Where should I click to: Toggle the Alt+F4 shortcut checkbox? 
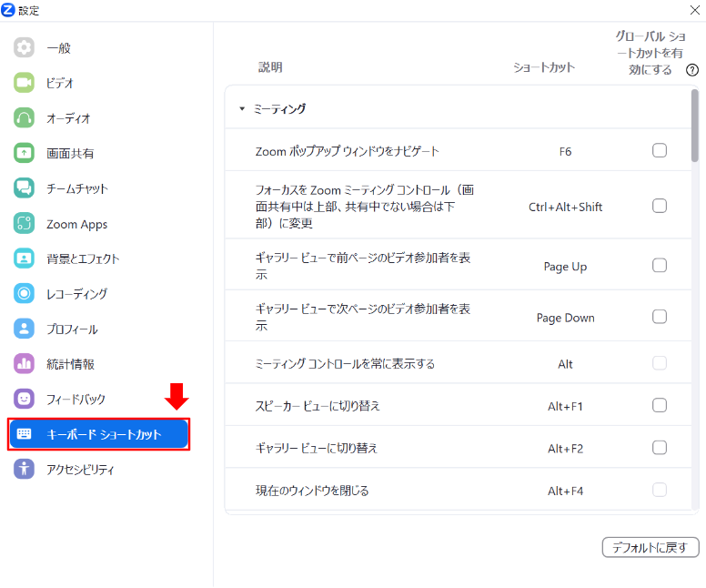coord(660,490)
